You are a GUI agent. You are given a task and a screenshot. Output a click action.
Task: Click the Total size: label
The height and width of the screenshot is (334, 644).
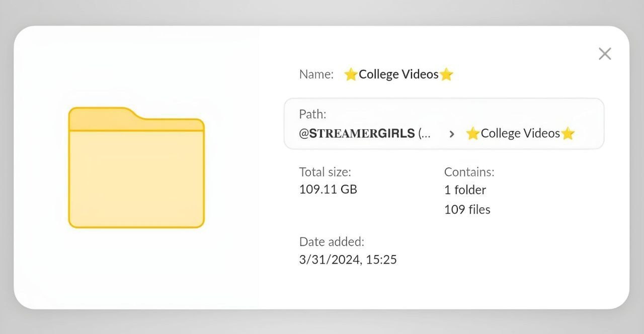[x=325, y=172]
